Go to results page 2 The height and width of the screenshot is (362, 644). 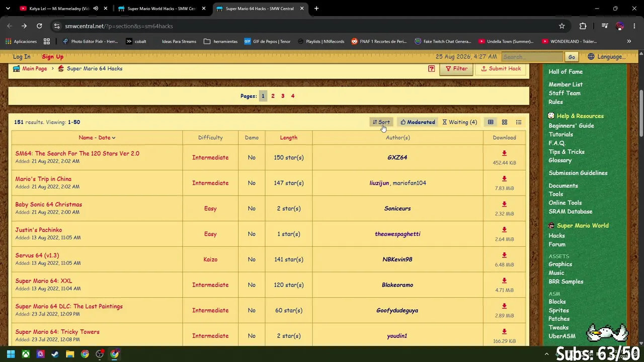click(273, 96)
